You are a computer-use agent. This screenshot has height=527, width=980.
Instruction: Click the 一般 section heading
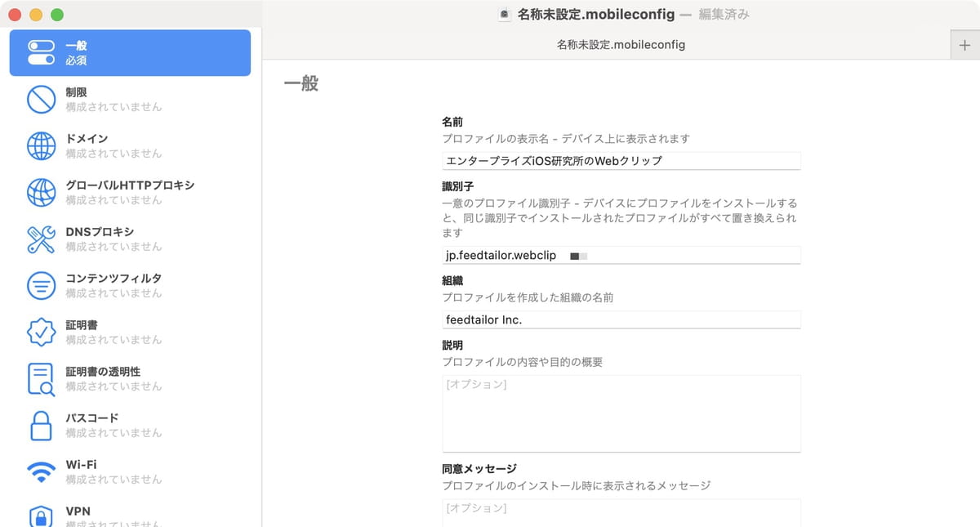coord(301,83)
